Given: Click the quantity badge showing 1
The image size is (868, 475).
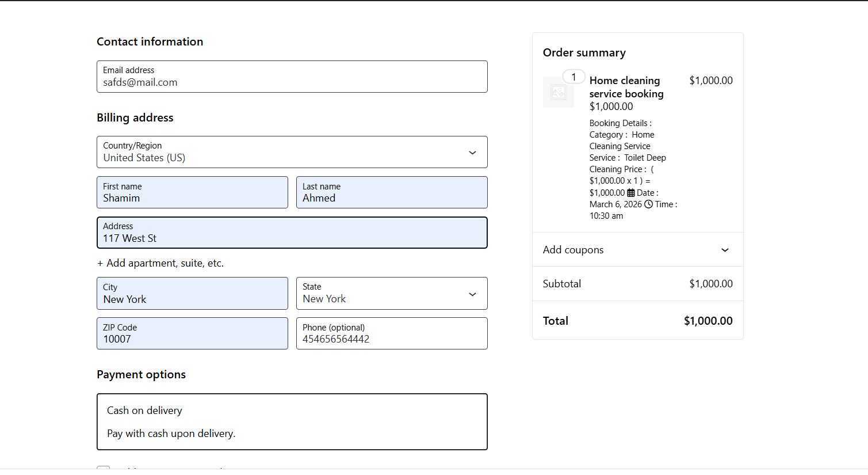Looking at the screenshot, I should coord(573,77).
